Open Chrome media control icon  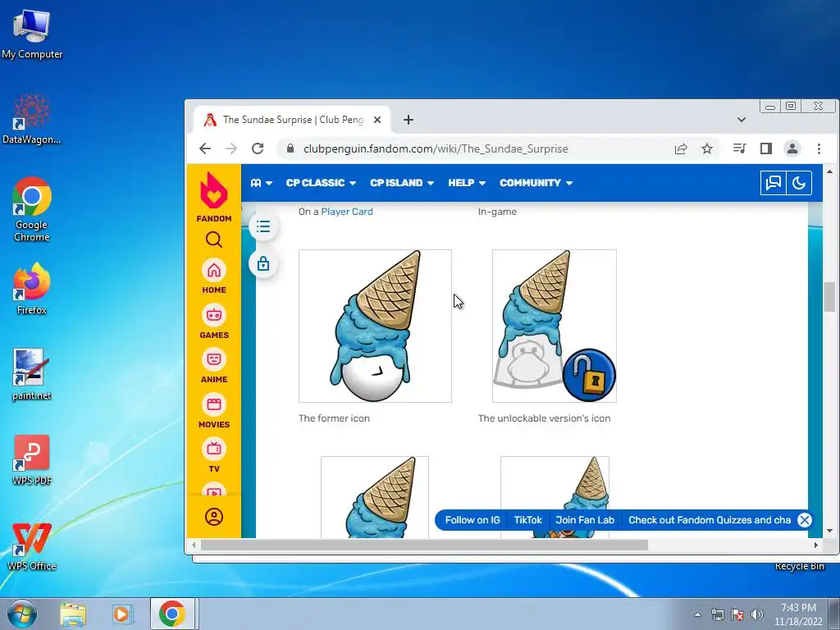[x=739, y=148]
